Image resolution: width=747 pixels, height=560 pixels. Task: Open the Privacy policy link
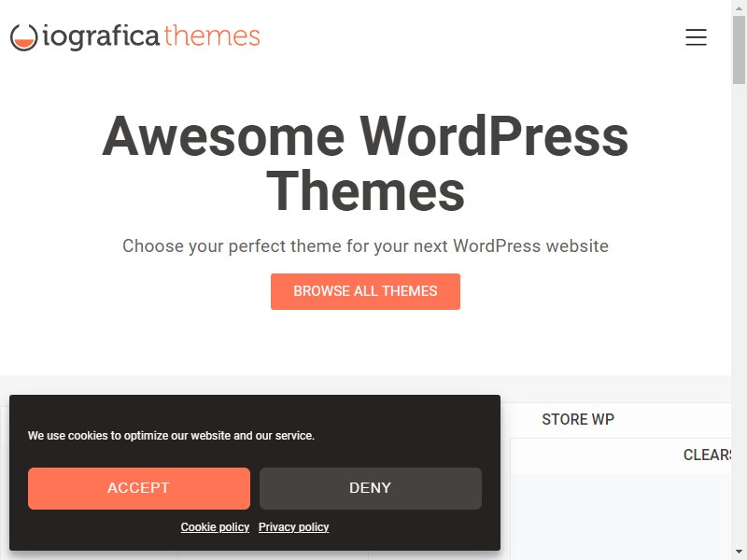(293, 527)
